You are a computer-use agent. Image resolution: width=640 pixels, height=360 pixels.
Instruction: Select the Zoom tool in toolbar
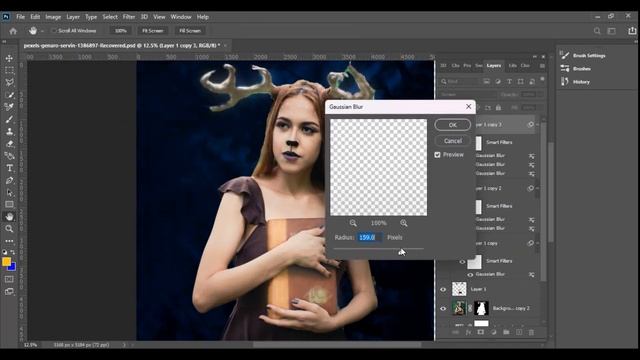[x=9, y=229]
